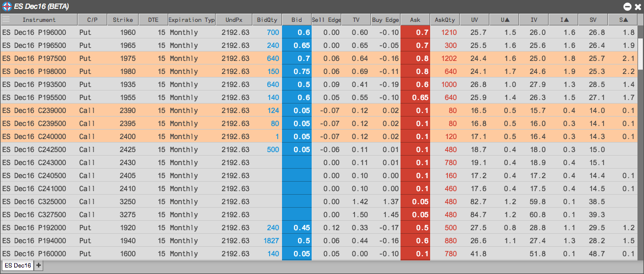644x274 pixels.
Task: Click bid quantity 1 for C240000
Action: pos(267,137)
